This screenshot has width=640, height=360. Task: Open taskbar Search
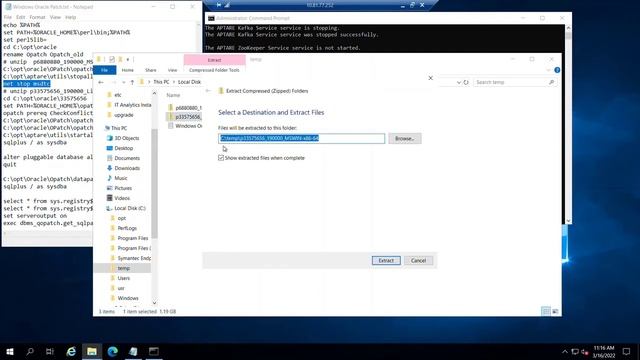[x=30, y=351]
